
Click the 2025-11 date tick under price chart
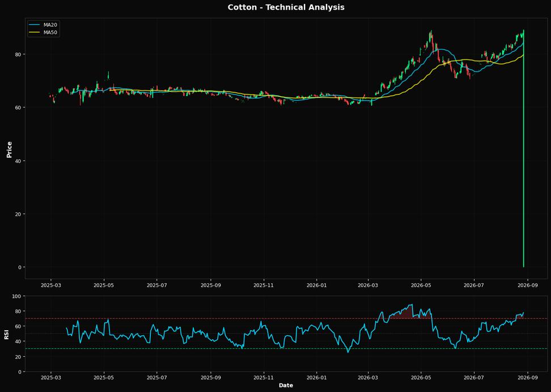[x=264, y=285]
